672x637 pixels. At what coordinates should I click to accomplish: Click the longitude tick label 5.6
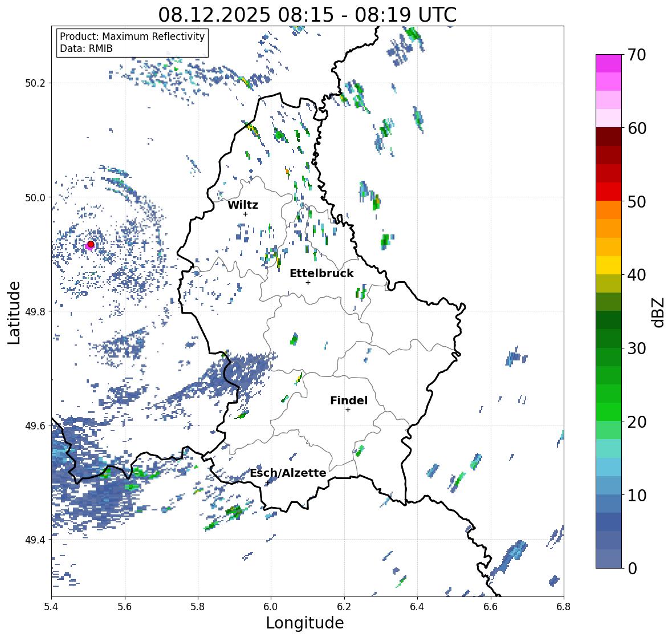click(125, 606)
